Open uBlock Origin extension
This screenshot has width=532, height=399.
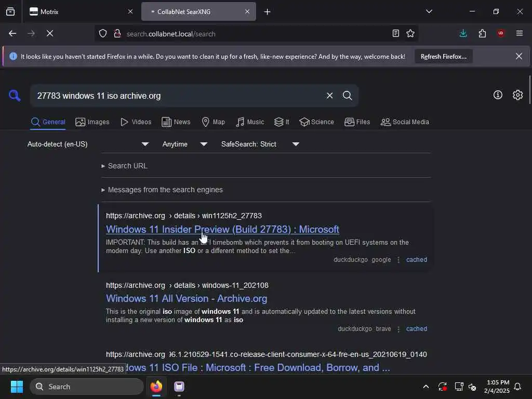pos(501,33)
